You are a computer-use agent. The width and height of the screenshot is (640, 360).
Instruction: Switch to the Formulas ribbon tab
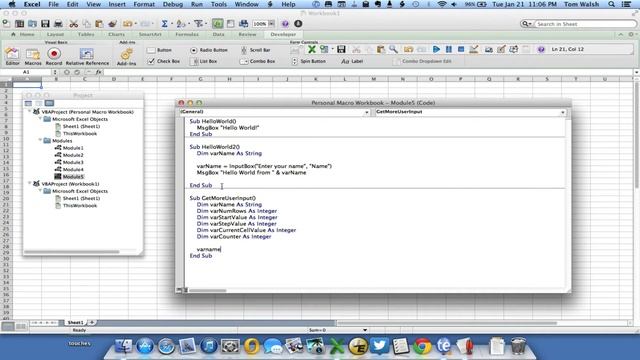(187, 34)
